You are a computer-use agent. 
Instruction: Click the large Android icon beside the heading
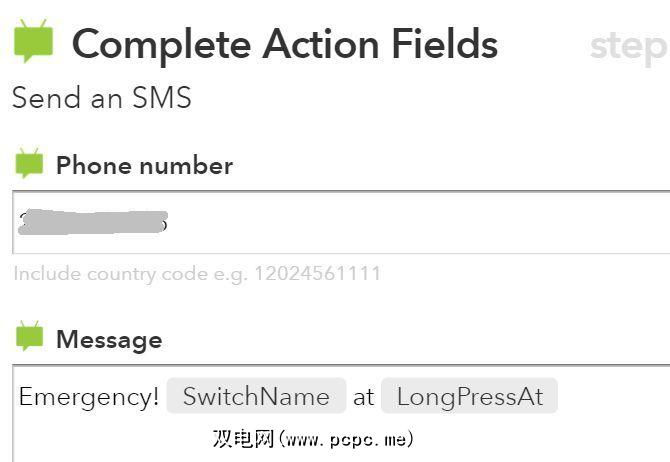[32, 40]
